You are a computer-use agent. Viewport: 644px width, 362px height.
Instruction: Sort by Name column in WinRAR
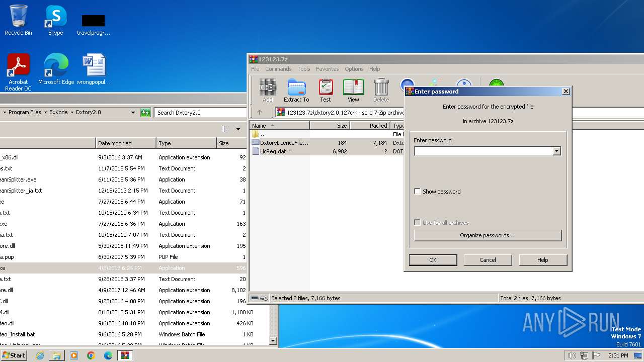[279, 126]
